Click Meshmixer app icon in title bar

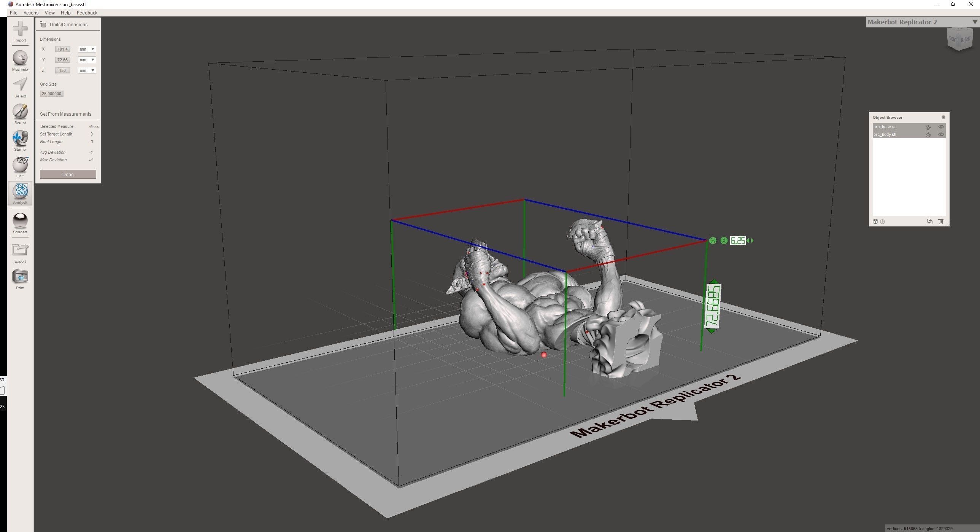click(11, 4)
